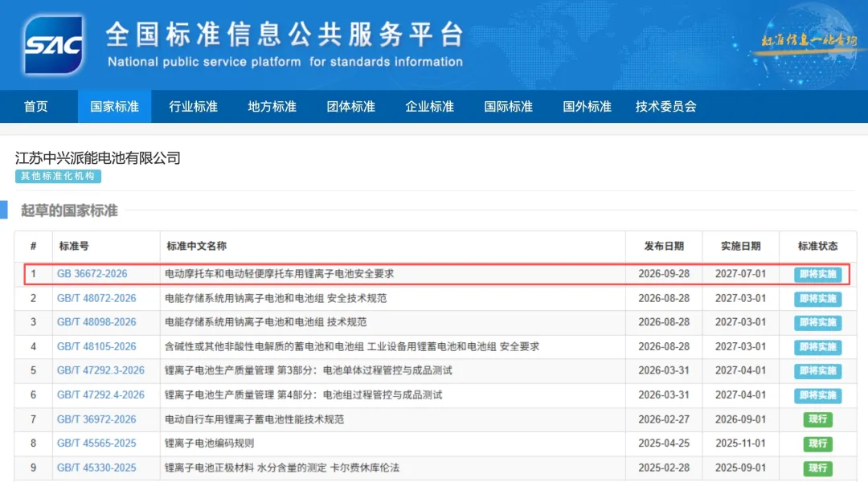The image size is (868, 482).
Task: Click the GB/T 45330-2025 link
Action: [x=96, y=468]
